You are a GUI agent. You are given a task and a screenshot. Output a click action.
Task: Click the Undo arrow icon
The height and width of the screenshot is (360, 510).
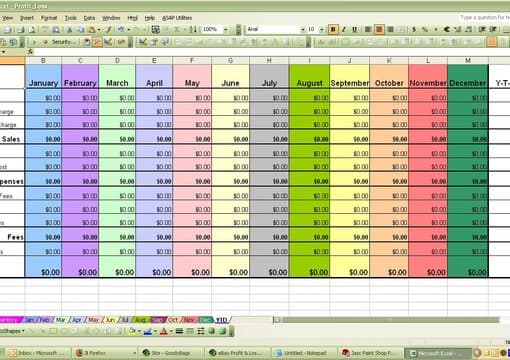(x=121, y=30)
